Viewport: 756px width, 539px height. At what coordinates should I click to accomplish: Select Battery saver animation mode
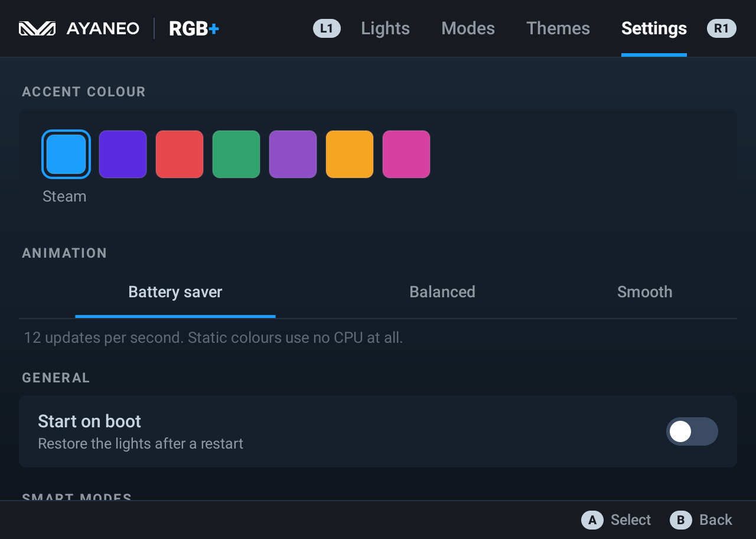coord(175,292)
